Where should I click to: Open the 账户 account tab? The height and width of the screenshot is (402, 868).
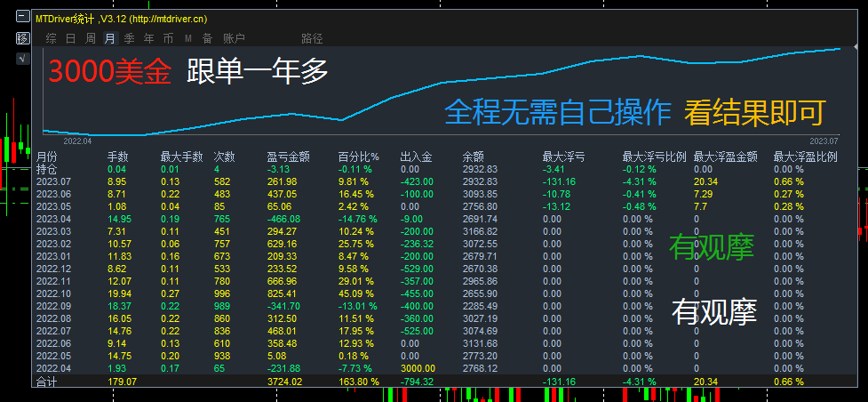pyautogui.click(x=235, y=38)
